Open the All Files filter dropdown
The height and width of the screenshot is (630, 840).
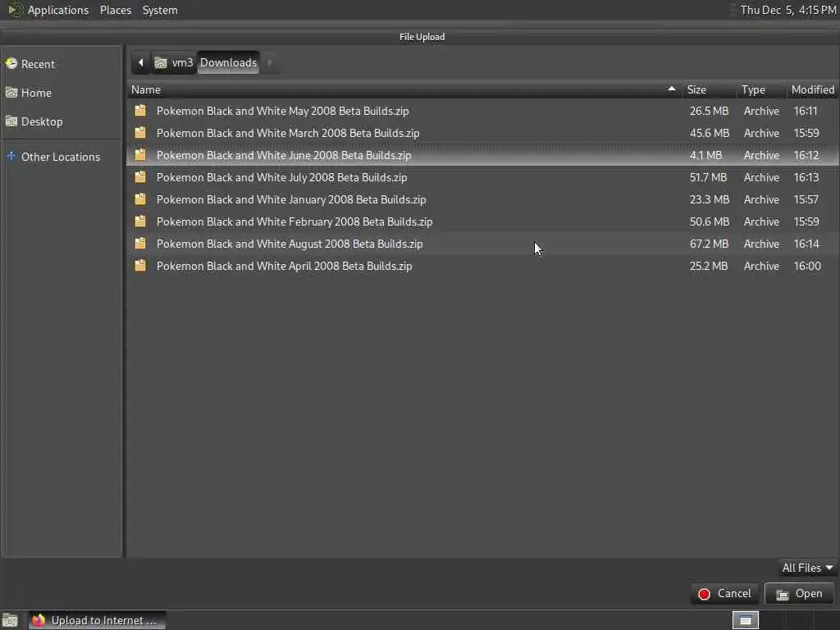(807, 568)
